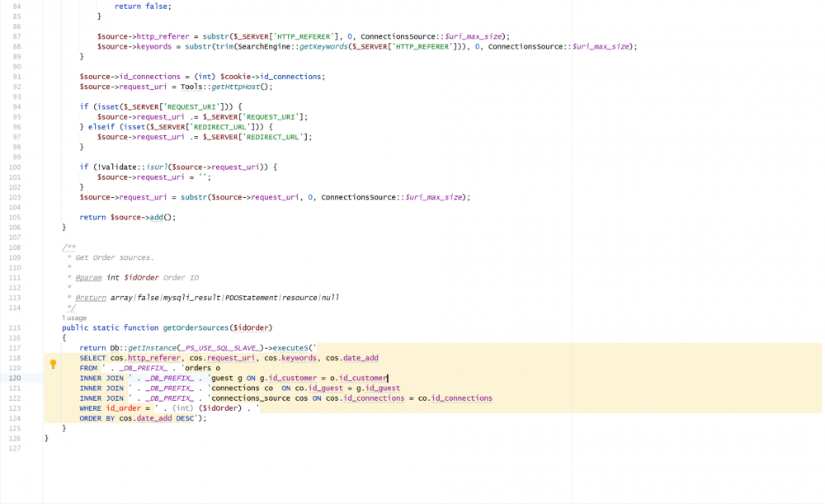This screenshot has height=504, width=825.
Task: Click the executeS method call
Action: pos(292,348)
